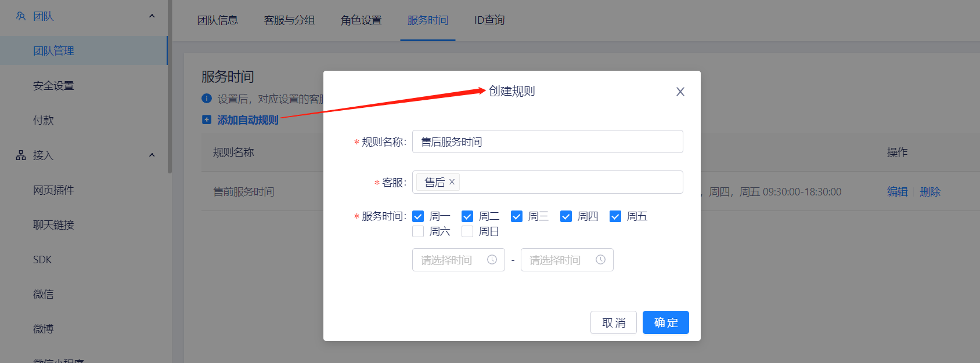Click the 规则名称 column header
Viewport: 980px width, 363px height.
(x=233, y=152)
